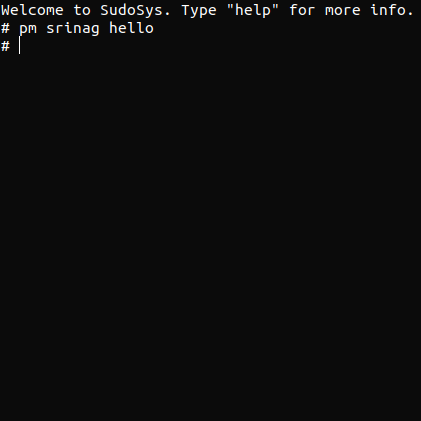The width and height of the screenshot is (421, 421).
Task: Click the letter "S" starting SudoSys
Action: pyautogui.click(x=104, y=10)
